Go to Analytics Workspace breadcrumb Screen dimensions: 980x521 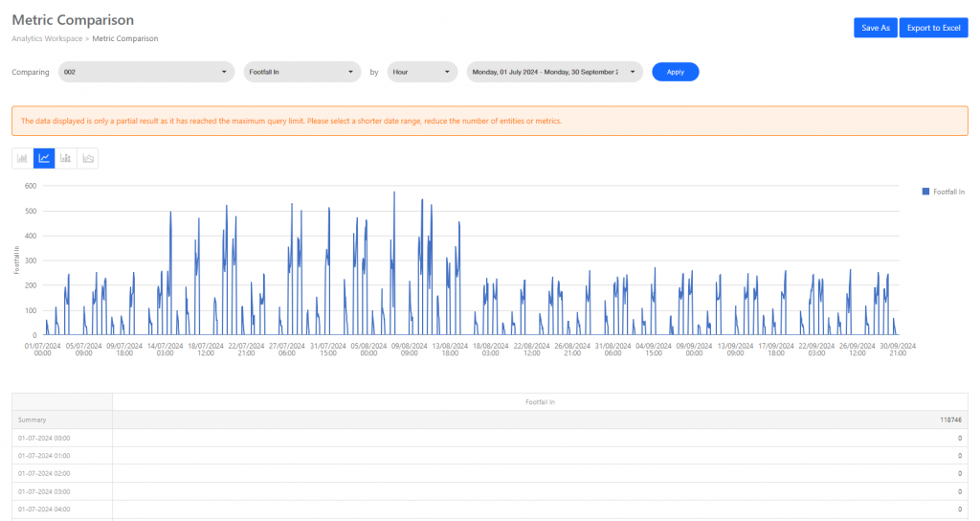[47, 38]
